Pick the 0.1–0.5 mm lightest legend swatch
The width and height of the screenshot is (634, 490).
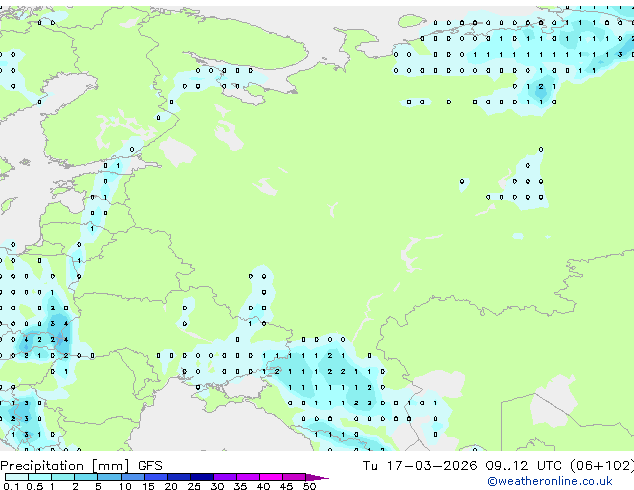pyautogui.click(x=17, y=477)
